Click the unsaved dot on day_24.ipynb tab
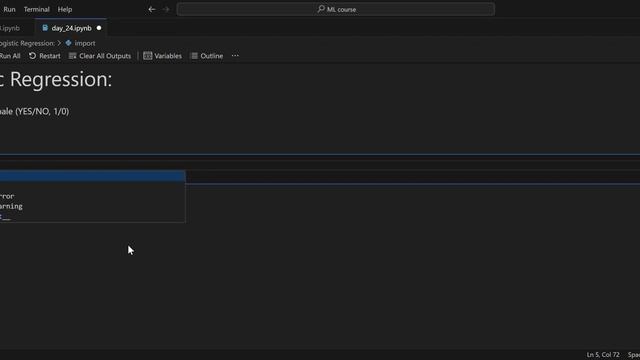Image resolution: width=640 pixels, height=360 pixels. point(99,28)
